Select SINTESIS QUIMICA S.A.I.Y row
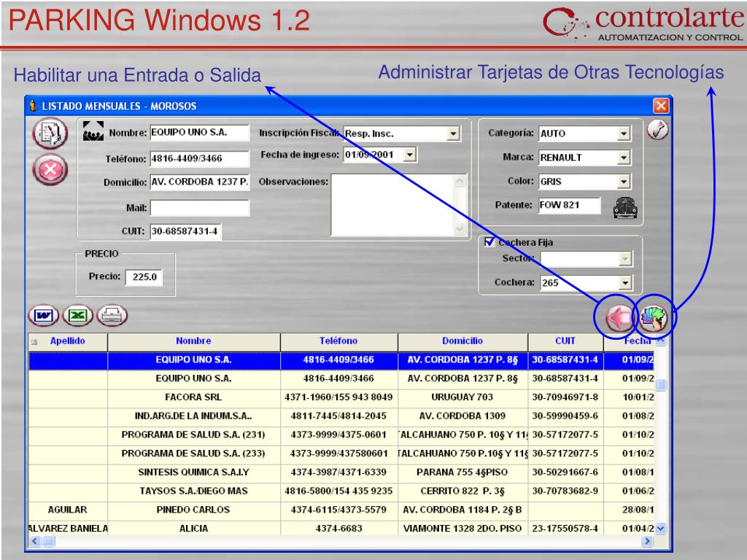The image size is (747, 560). (x=341, y=472)
